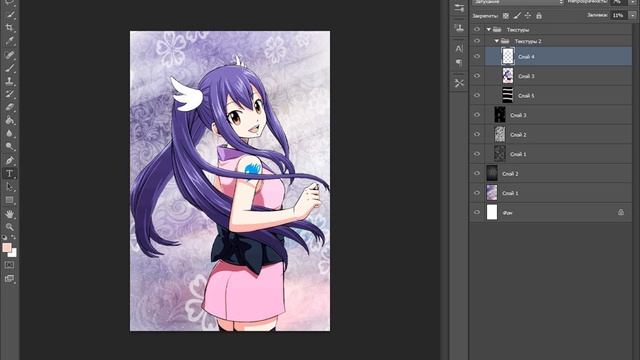Select the Magic Wand tool
The width and height of the screenshot is (640, 360).
coord(9,15)
